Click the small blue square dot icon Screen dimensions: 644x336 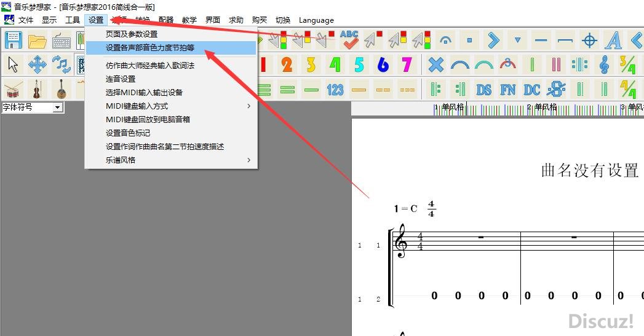tap(469, 40)
